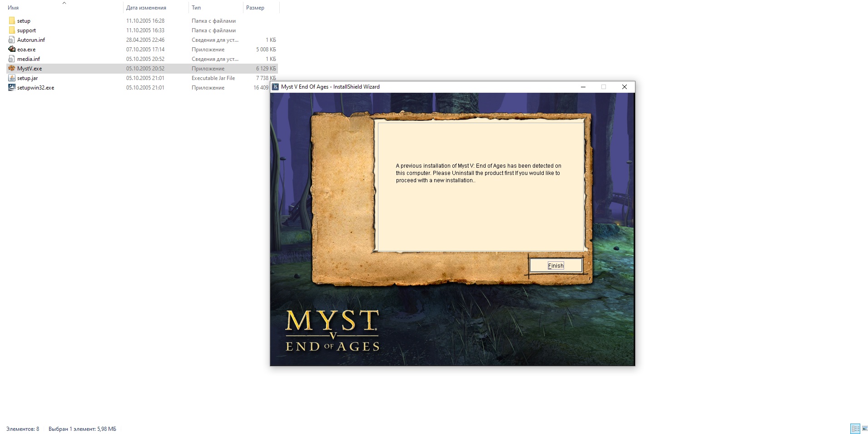Click the Myst V End of Ages logo
The width and height of the screenshot is (868, 434).
(332, 331)
